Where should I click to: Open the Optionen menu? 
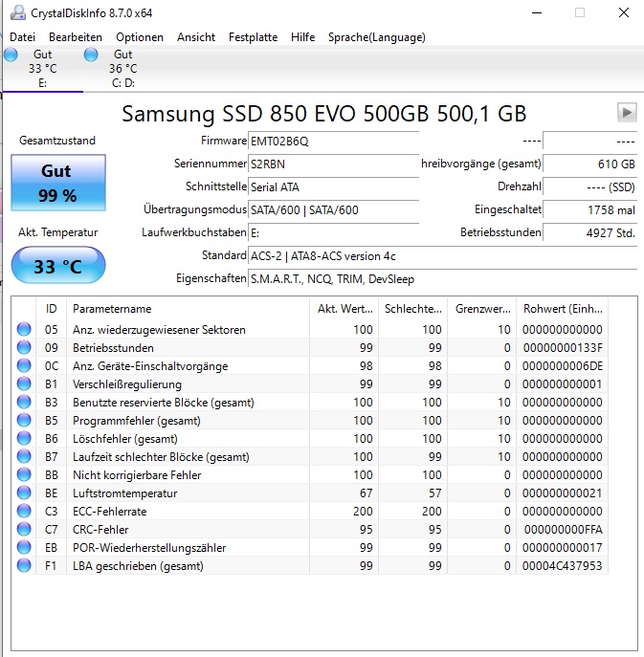point(140,37)
